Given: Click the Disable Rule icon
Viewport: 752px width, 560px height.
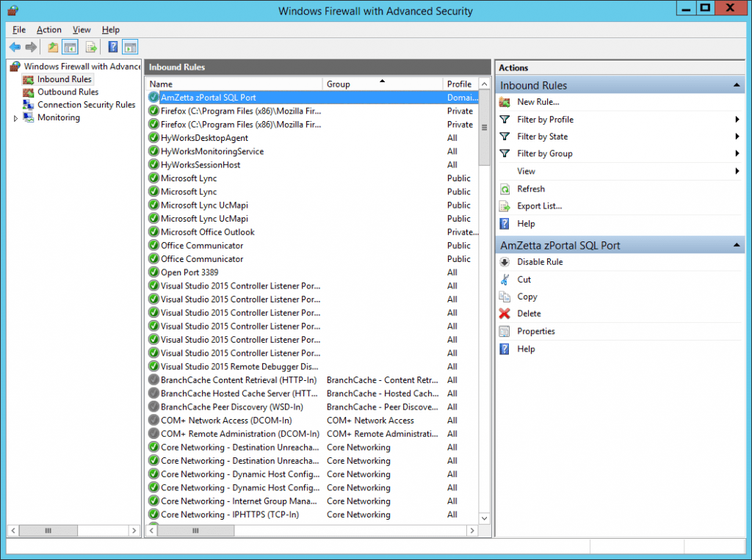Looking at the screenshot, I should [505, 262].
